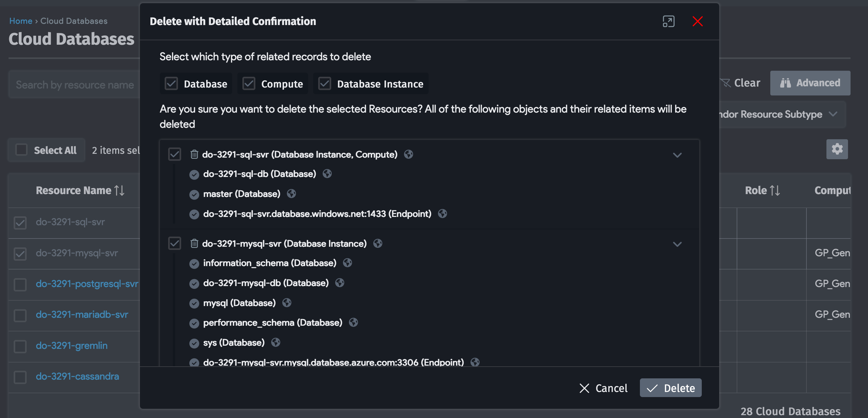
Task: Click globe icon after do-3291-sql-db (Database)
Action: pos(327,174)
